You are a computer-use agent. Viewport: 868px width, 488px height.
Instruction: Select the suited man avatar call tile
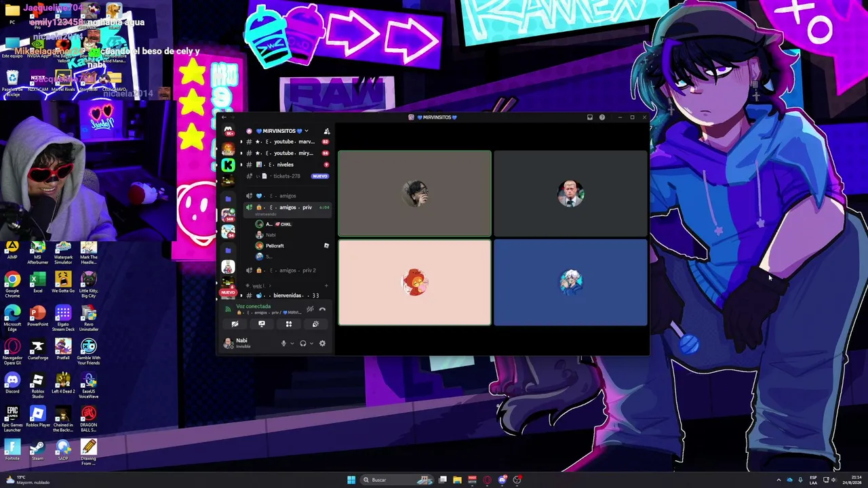click(570, 193)
